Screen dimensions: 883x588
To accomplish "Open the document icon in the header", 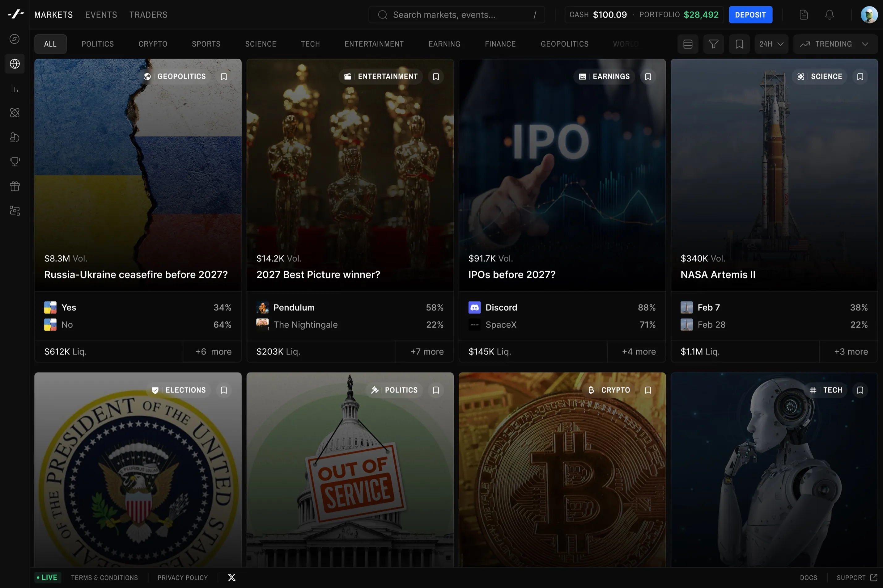I will coord(804,15).
